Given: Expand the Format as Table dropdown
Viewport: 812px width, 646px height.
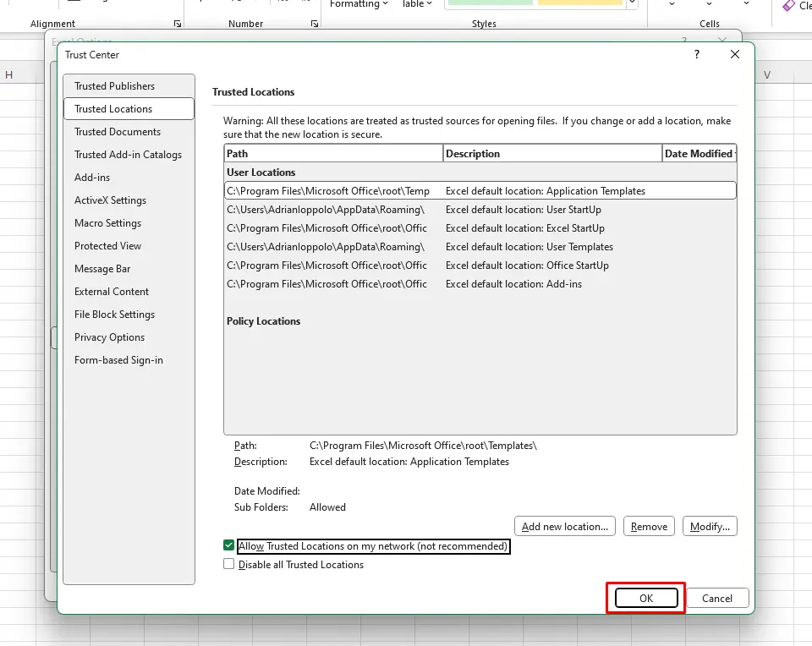Looking at the screenshot, I should 417,4.
